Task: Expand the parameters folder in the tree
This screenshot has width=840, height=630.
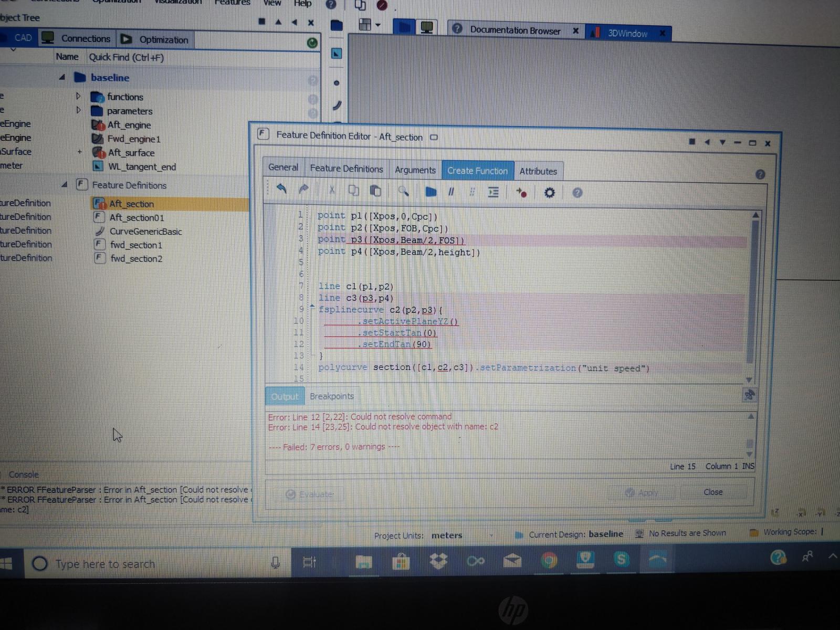Action: click(78, 110)
